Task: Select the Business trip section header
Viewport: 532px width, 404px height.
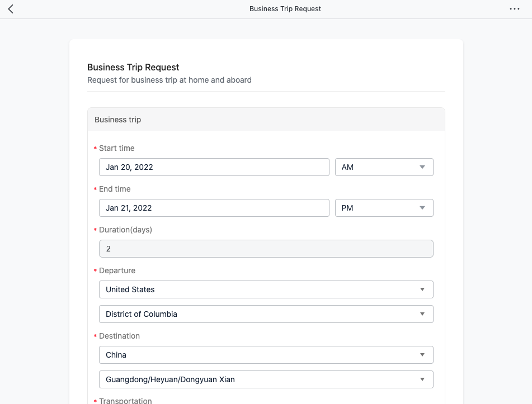Action: coord(118,119)
